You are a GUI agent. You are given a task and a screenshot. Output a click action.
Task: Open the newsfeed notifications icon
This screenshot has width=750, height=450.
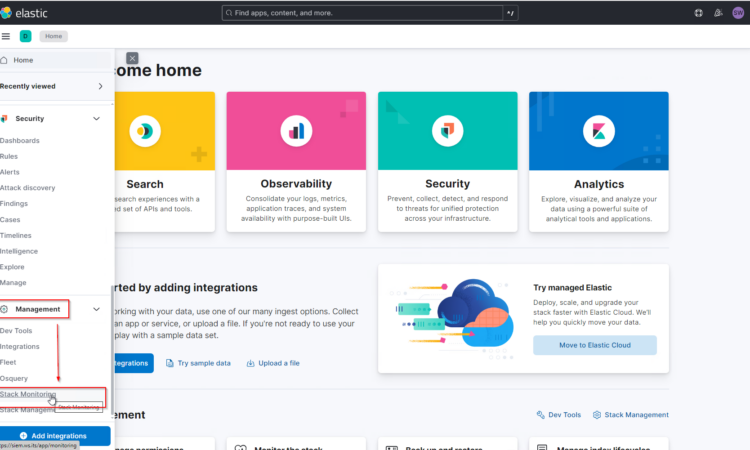point(718,13)
